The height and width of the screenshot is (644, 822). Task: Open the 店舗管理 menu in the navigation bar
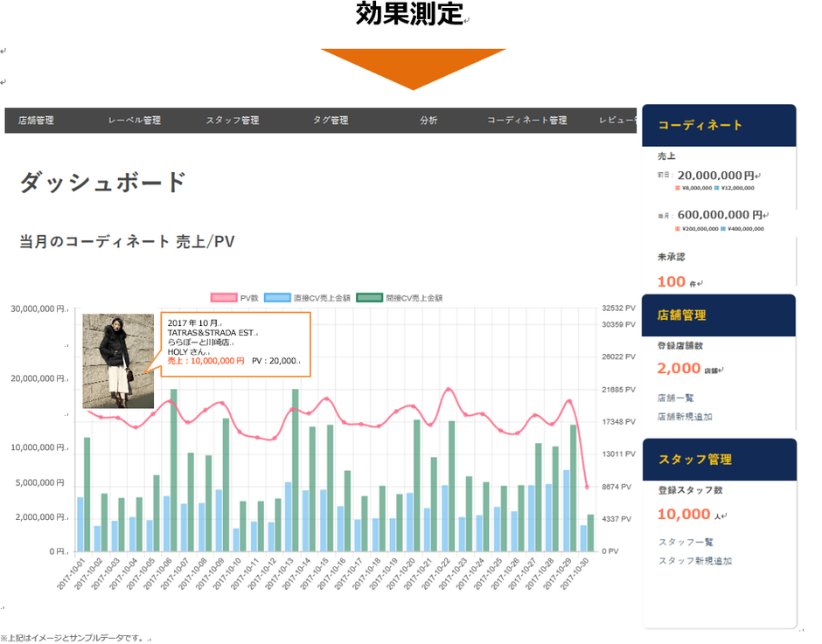pos(35,121)
